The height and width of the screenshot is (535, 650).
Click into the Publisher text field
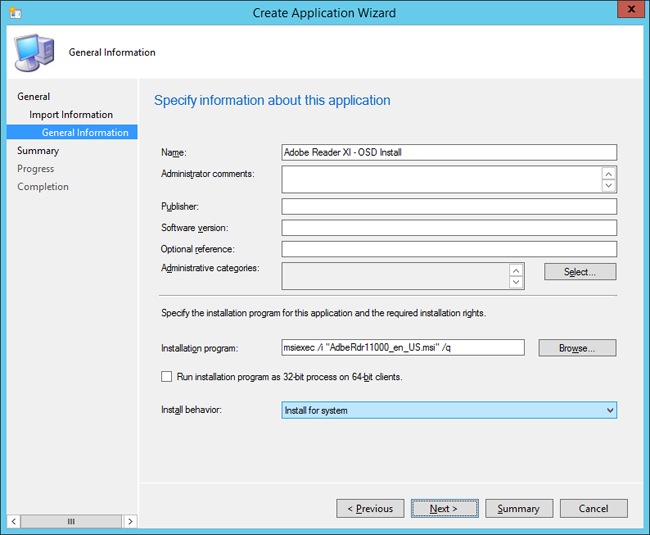coord(449,207)
